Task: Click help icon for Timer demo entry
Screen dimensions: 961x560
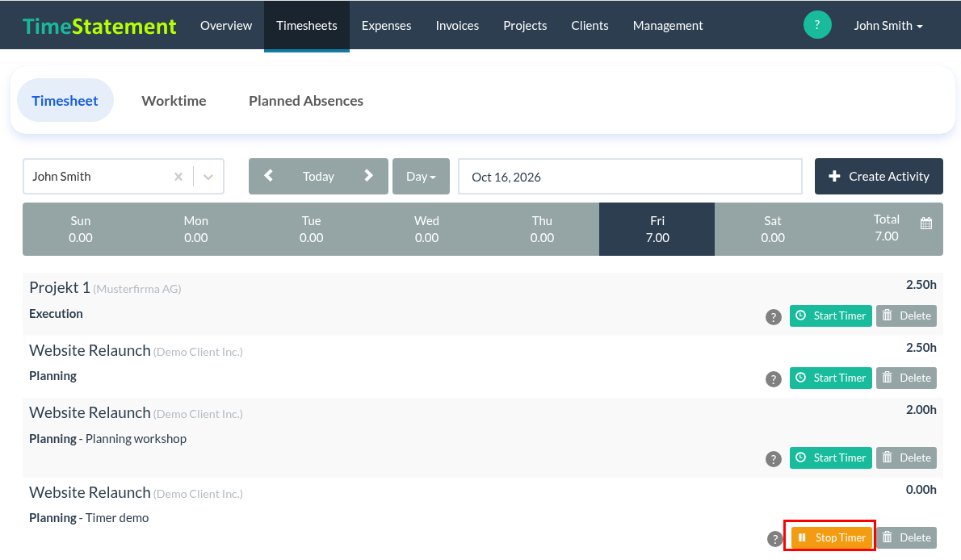Action: [x=774, y=538]
